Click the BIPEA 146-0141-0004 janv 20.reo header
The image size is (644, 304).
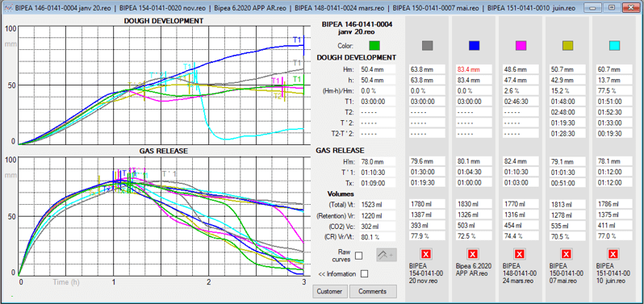point(357,28)
